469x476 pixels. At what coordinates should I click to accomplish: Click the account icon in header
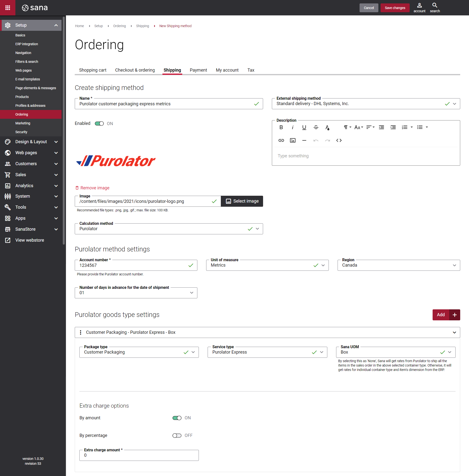coord(419,8)
